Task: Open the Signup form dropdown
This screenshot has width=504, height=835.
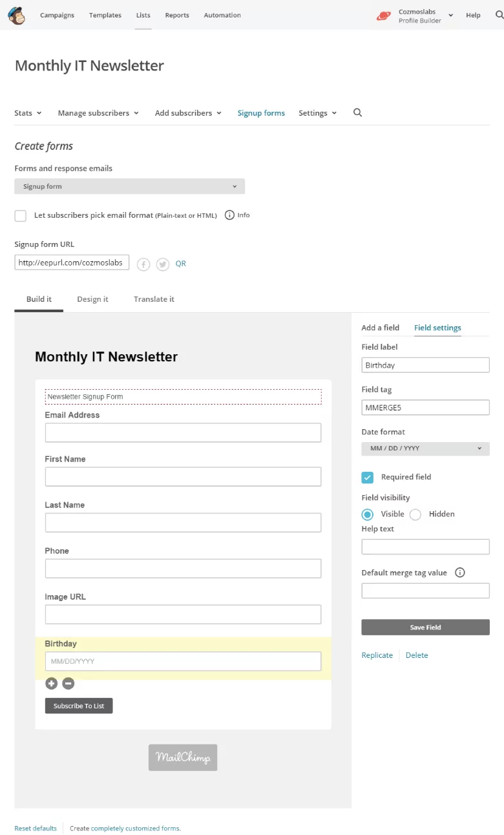Action: coord(130,186)
